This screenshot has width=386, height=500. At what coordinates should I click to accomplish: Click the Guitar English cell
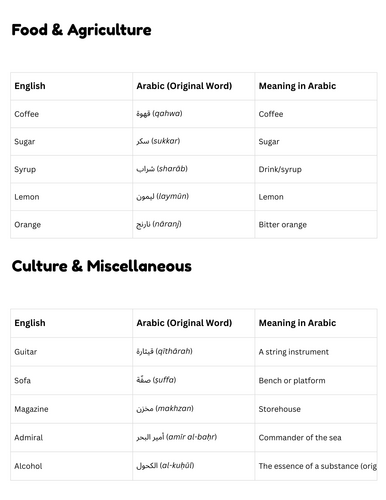71,352
